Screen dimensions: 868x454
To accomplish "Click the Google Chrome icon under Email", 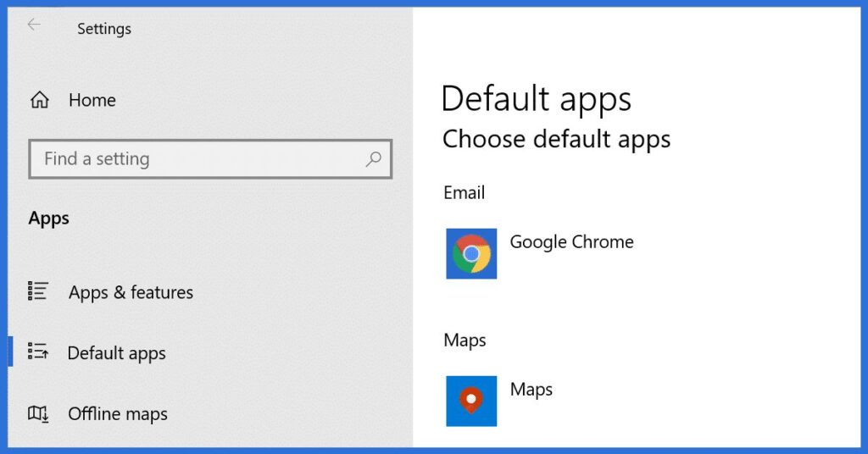I will point(471,253).
